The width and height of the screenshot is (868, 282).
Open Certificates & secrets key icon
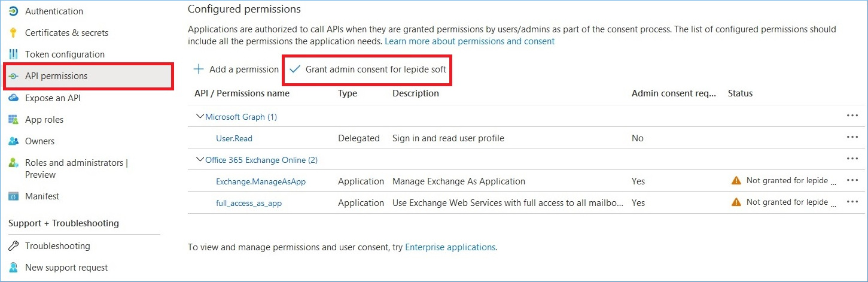point(13,33)
